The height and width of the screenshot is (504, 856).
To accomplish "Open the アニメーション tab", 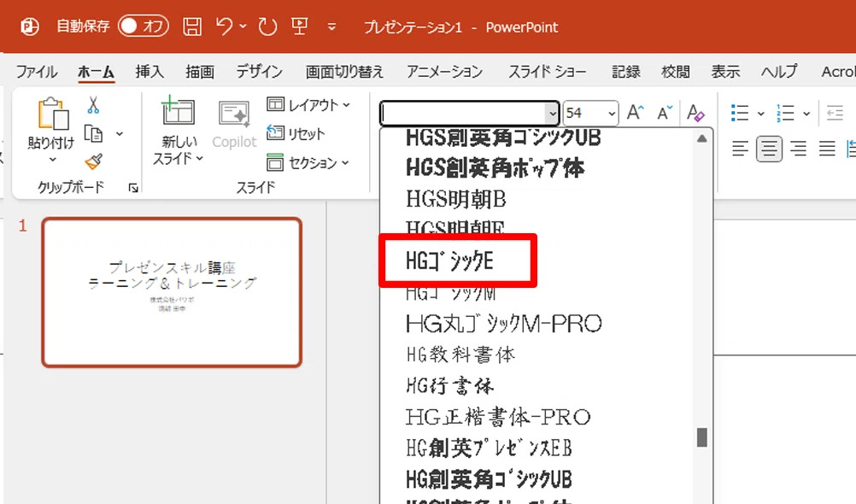I will pyautogui.click(x=445, y=72).
